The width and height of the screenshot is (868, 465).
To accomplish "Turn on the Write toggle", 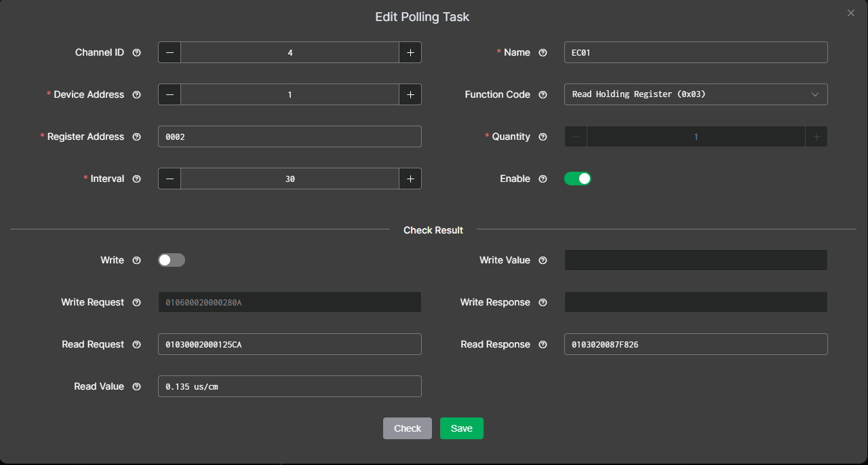I will [x=172, y=260].
